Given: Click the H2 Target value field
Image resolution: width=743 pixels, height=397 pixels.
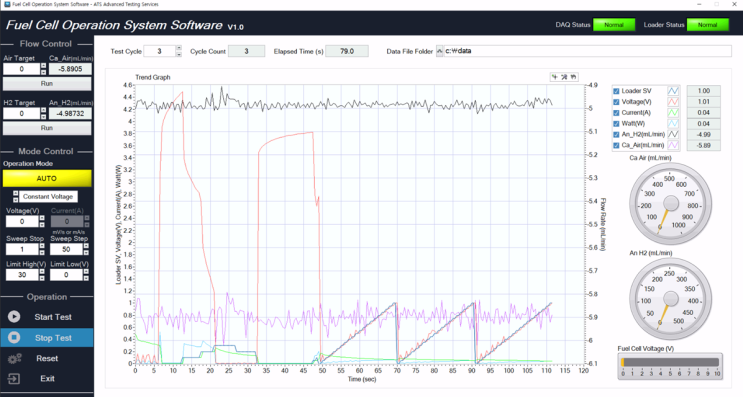Looking at the screenshot, I should (x=21, y=114).
